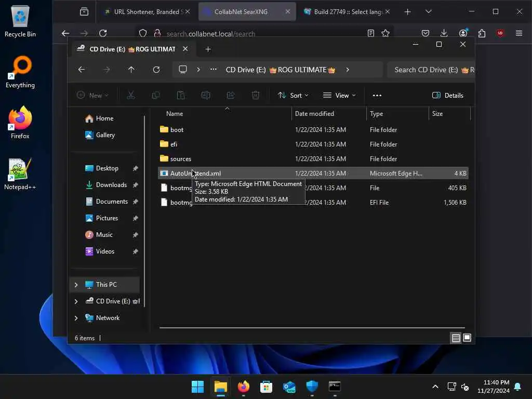Switch to URL Shortener Firefox tab
Screen dimensions: 532x399
[x=146, y=11]
